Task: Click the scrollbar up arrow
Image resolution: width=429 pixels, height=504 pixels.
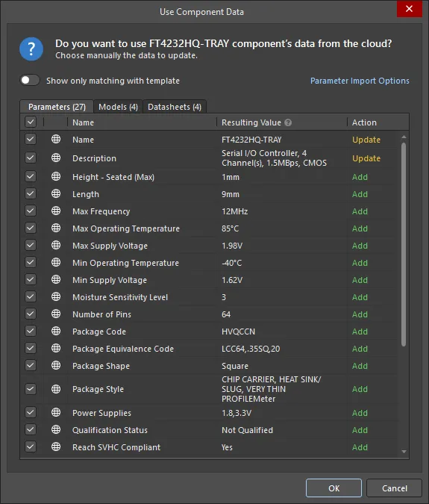Action: point(404,137)
